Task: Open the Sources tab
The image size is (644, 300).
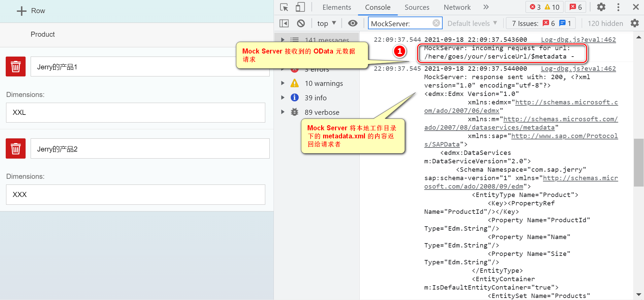Action: point(417,7)
